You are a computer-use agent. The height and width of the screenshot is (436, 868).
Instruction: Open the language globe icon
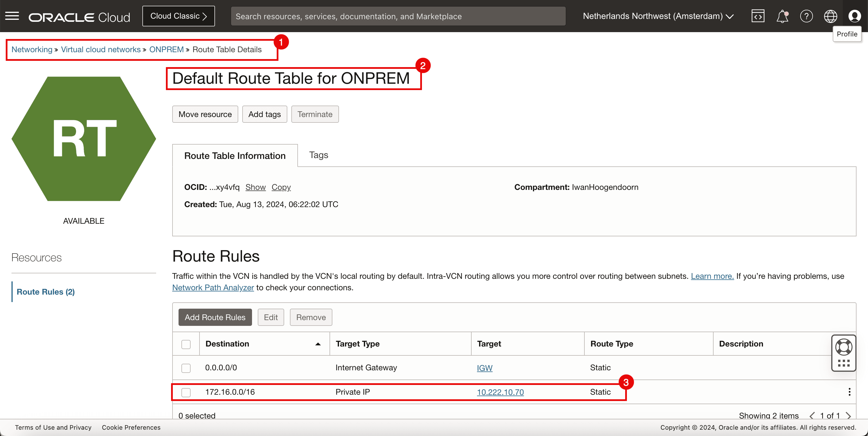830,16
